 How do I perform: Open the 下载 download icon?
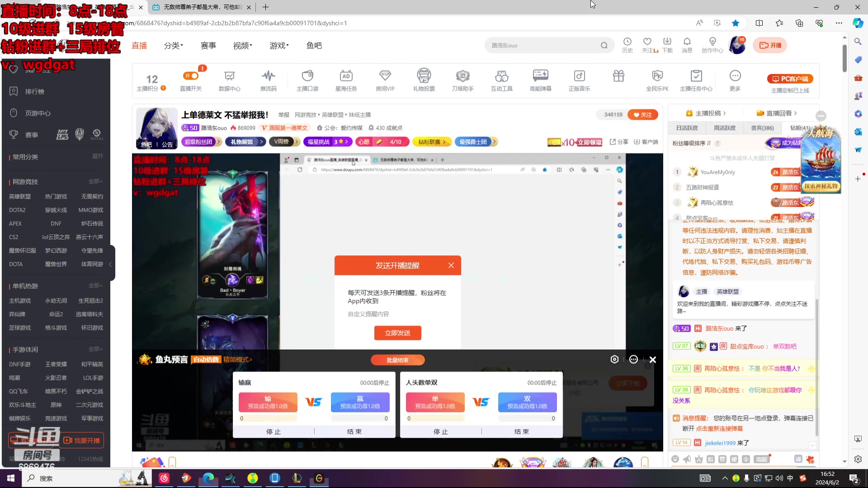pyautogui.click(x=667, y=45)
